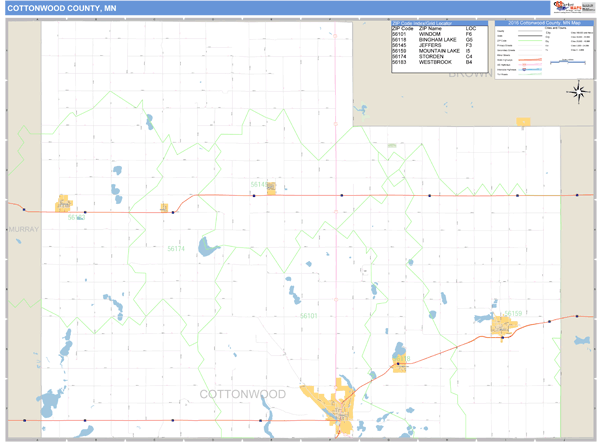
Task: Click the 56174 ZIP code map label
Action: [x=176, y=248]
